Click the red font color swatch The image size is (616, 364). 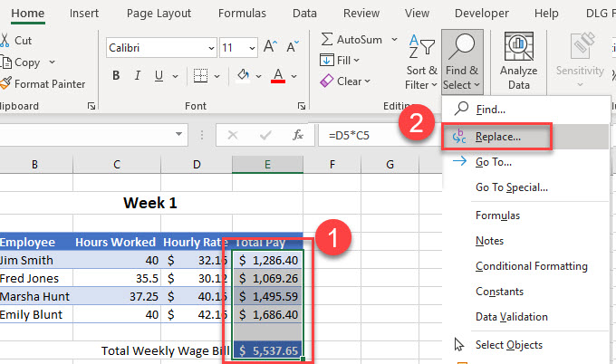click(x=278, y=75)
